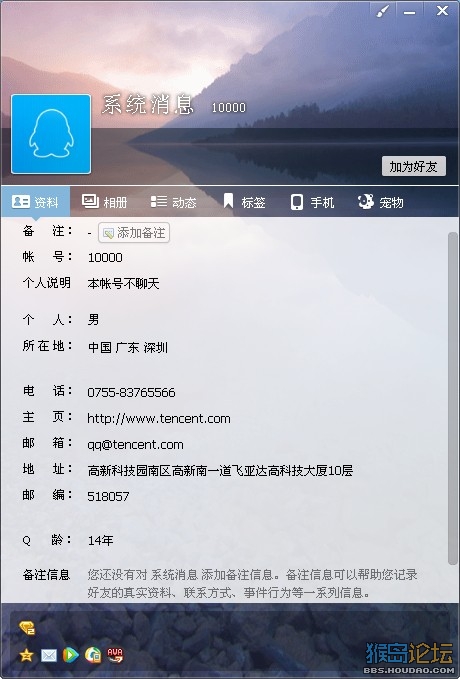Open the QQ Mail envelope icon
Screen dimensions: 460x679
click(x=49, y=655)
